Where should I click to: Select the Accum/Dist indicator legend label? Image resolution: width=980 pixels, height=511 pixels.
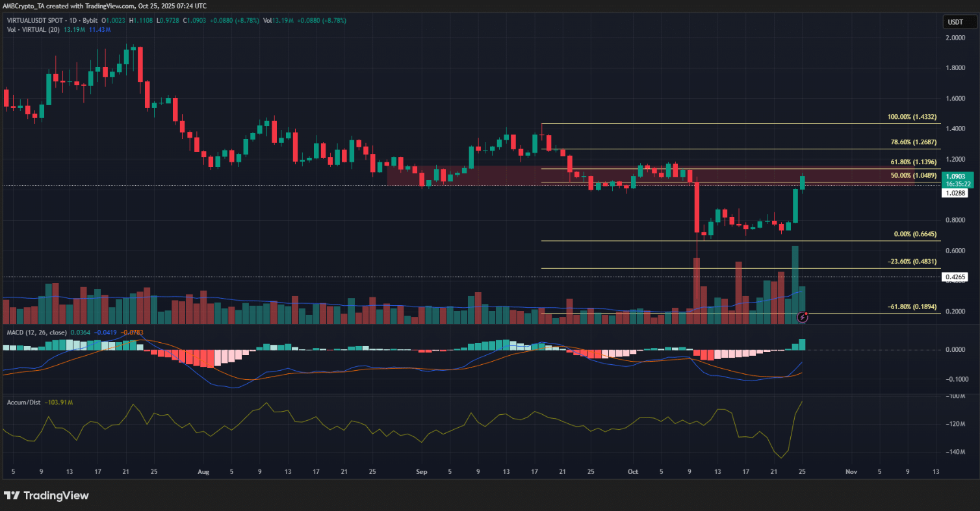[x=23, y=403]
